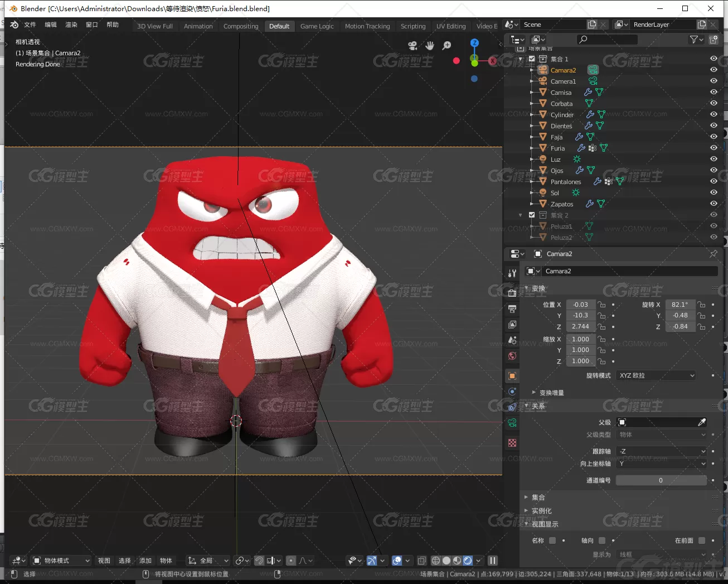
Task: Hide Furia object with its eye icon
Action: click(714, 148)
